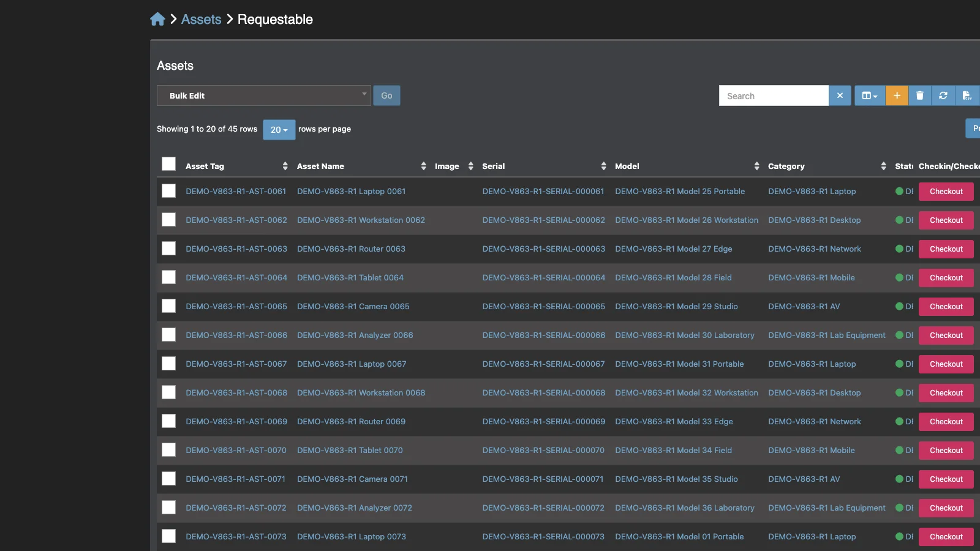Sort by Category column arrows
This screenshot has width=980, height=551.
tap(883, 166)
